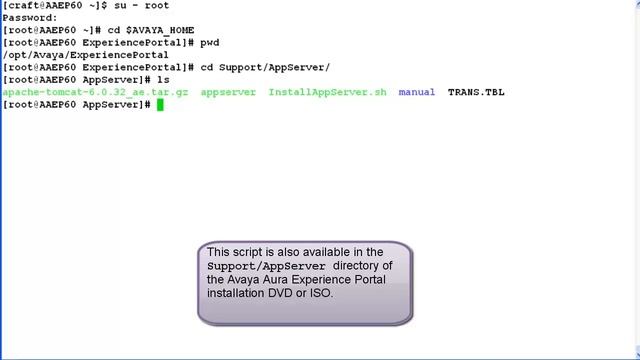
Task: Select the manual directory name
Action: click(417, 92)
